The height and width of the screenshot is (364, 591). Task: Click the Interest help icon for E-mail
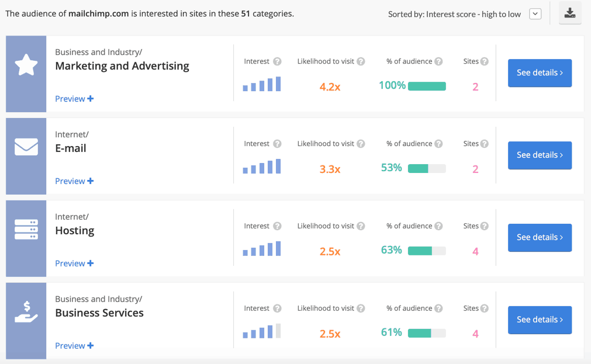tap(277, 143)
